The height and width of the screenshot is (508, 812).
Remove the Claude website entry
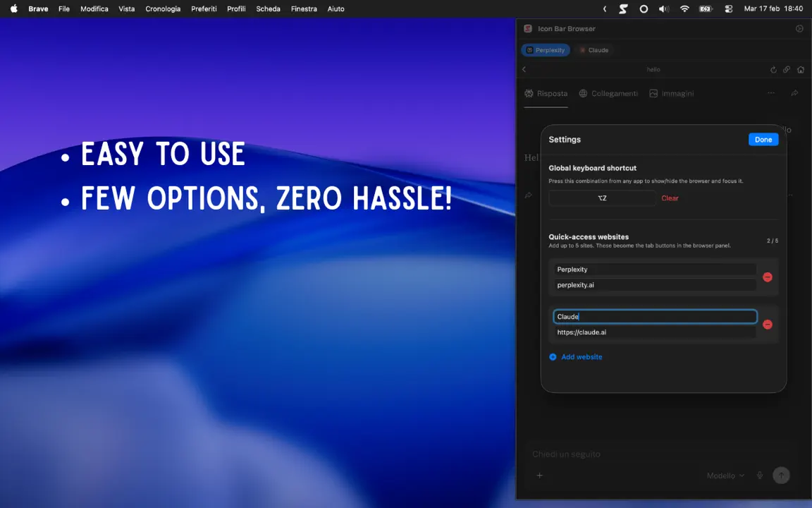(x=768, y=325)
